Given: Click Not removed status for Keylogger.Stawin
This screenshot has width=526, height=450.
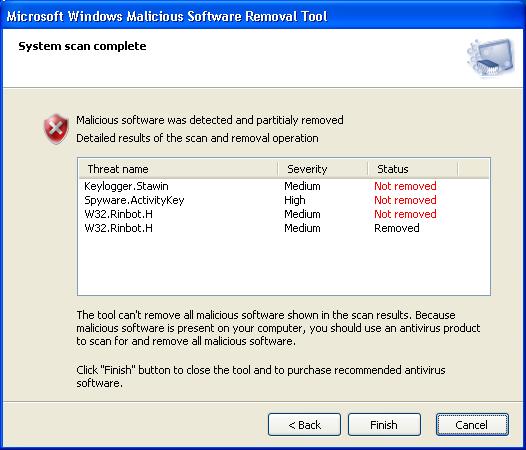Looking at the screenshot, I should pos(405,186).
